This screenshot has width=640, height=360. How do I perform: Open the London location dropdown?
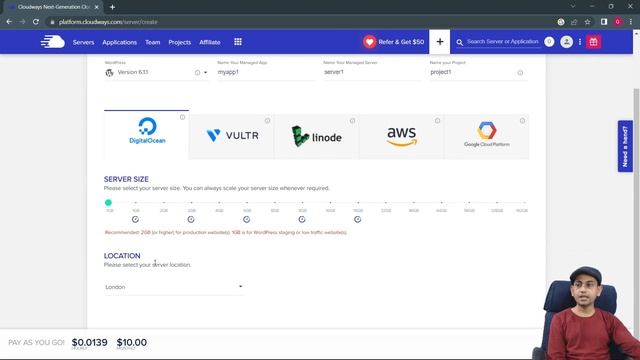tap(174, 287)
